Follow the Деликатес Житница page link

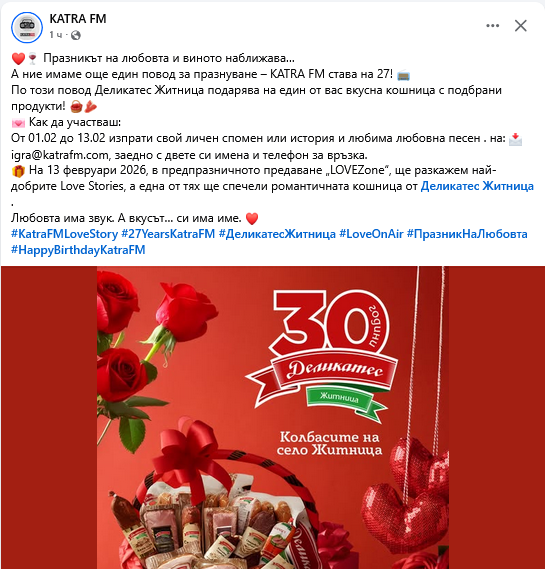click(x=477, y=186)
